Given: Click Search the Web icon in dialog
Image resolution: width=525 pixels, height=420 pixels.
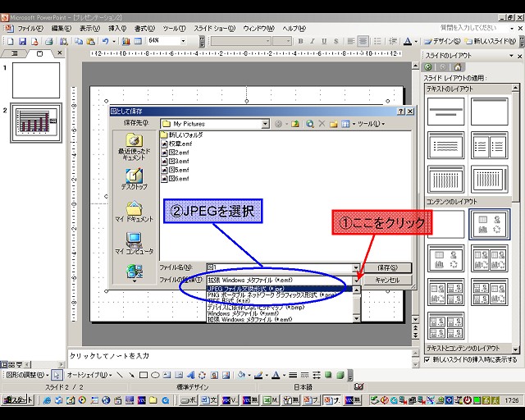Looking at the screenshot, I should click(310, 124).
